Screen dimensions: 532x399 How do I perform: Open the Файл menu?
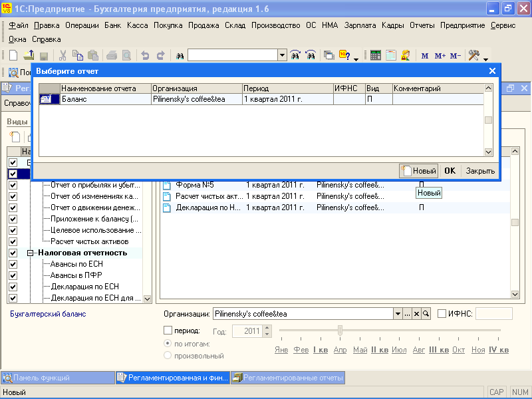pyautogui.click(x=19, y=25)
